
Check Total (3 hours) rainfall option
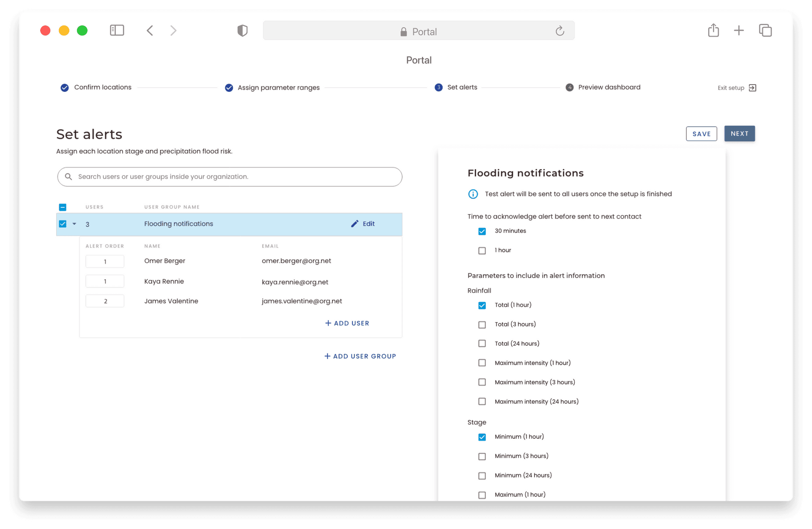pyautogui.click(x=482, y=325)
